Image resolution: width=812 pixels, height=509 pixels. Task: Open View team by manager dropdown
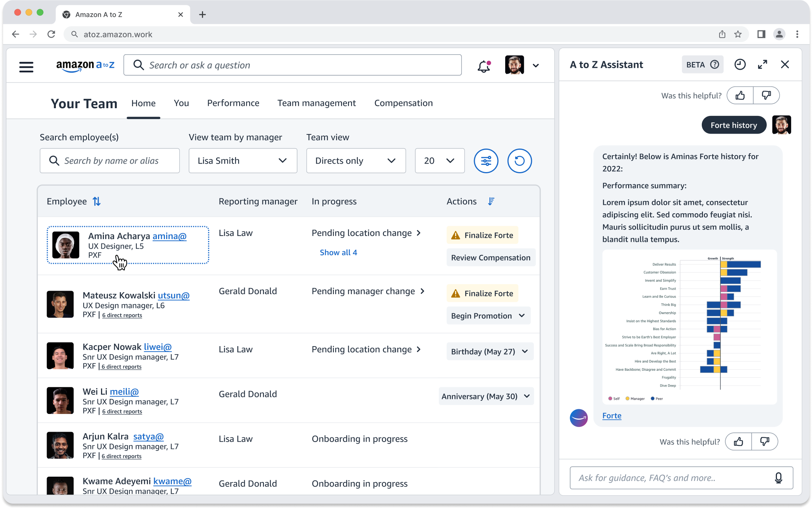(x=243, y=161)
